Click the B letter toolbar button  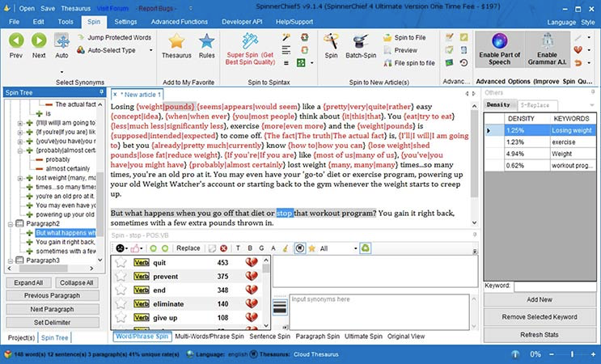tap(250, 248)
